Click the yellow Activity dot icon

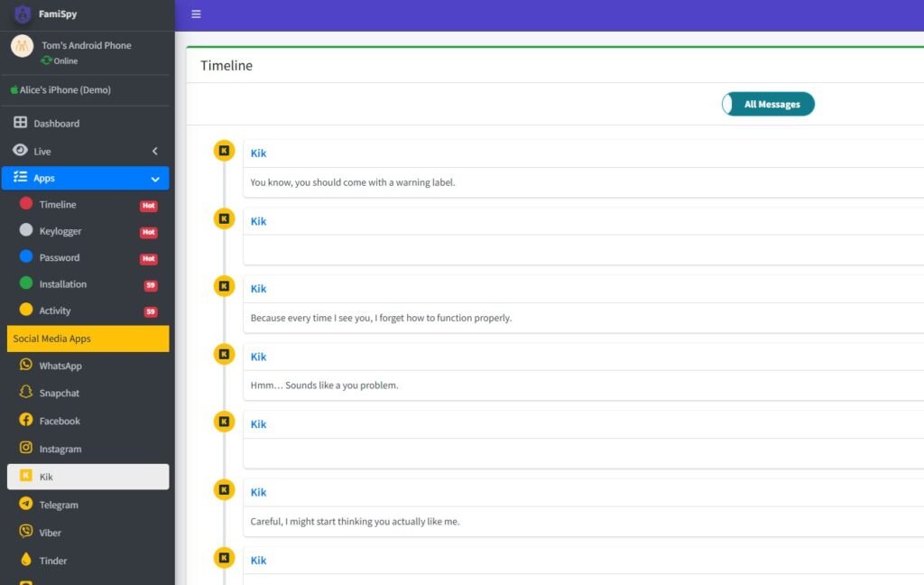point(26,310)
